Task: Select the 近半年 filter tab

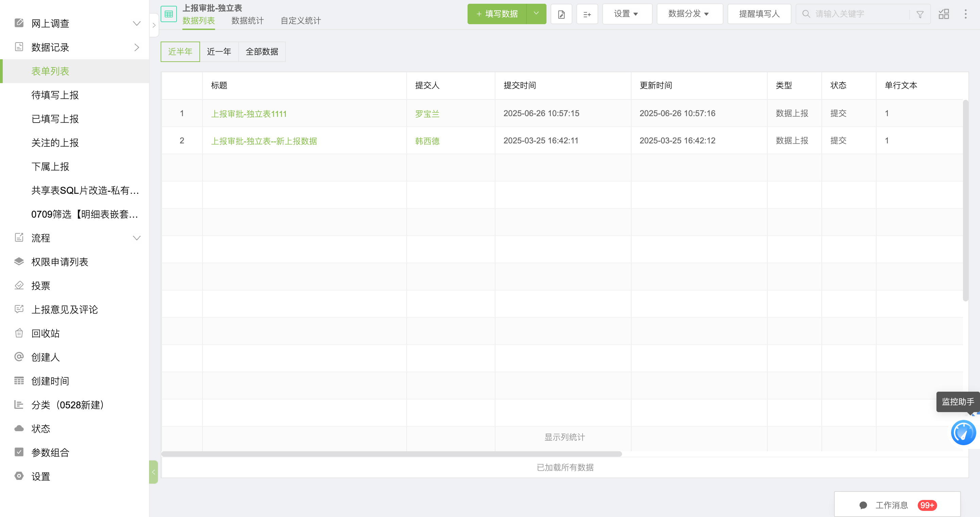Action: point(180,51)
